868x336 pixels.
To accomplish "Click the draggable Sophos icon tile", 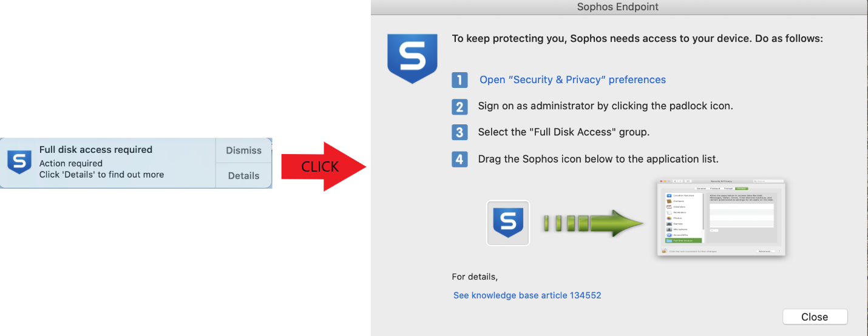I will click(508, 223).
